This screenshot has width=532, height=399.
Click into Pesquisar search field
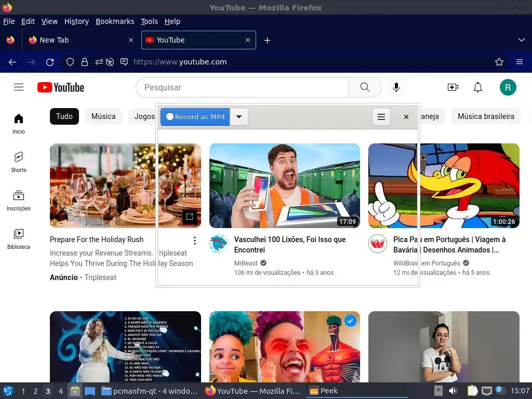[x=242, y=87]
